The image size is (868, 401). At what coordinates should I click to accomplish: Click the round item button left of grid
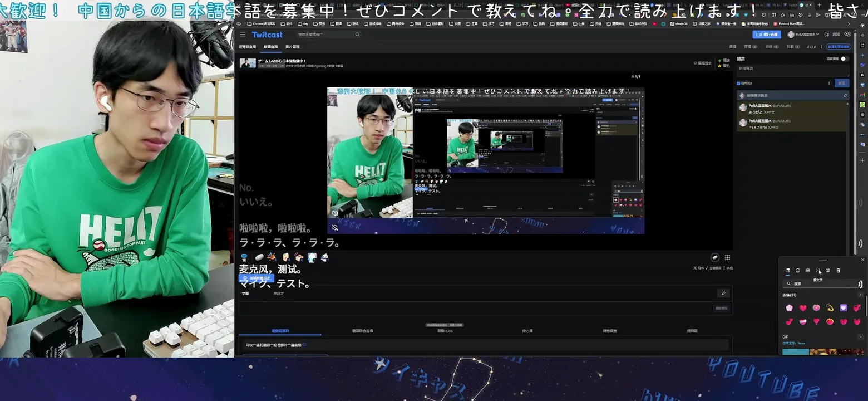(x=715, y=257)
